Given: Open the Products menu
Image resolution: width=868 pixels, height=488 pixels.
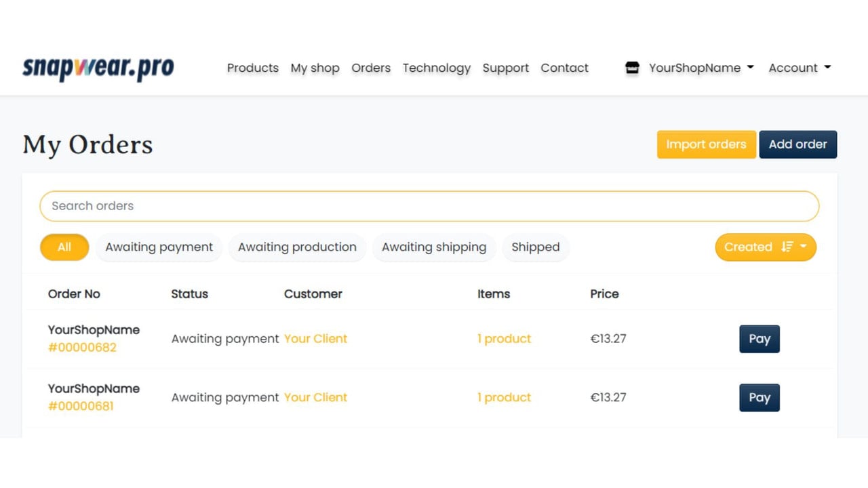Looking at the screenshot, I should (x=253, y=68).
